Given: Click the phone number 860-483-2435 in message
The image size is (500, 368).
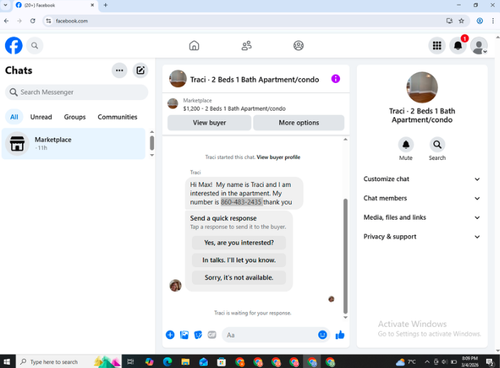Looking at the screenshot, I should pyautogui.click(x=241, y=202).
